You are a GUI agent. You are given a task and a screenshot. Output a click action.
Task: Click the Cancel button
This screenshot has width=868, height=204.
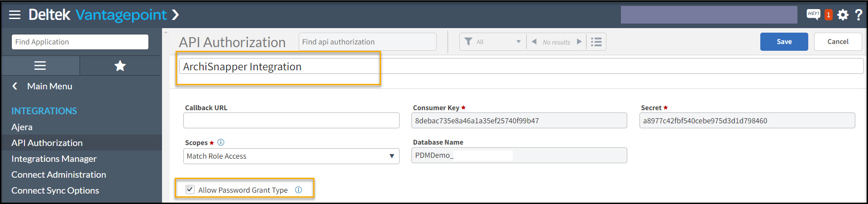coord(838,42)
